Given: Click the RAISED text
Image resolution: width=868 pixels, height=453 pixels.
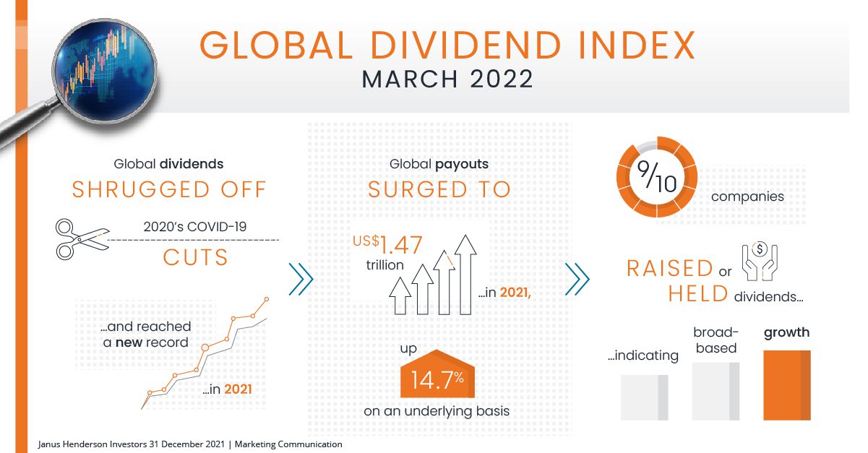Looking at the screenshot, I should 670,269.
